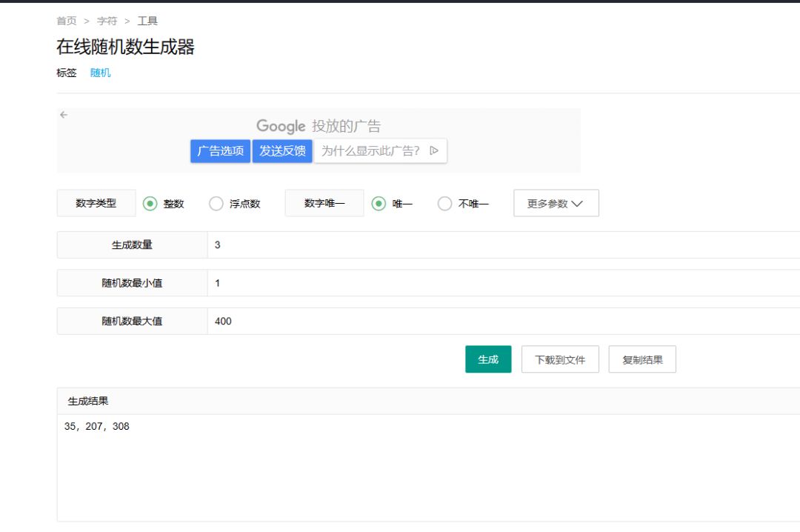Click the 复制结果 button

[x=642, y=359]
